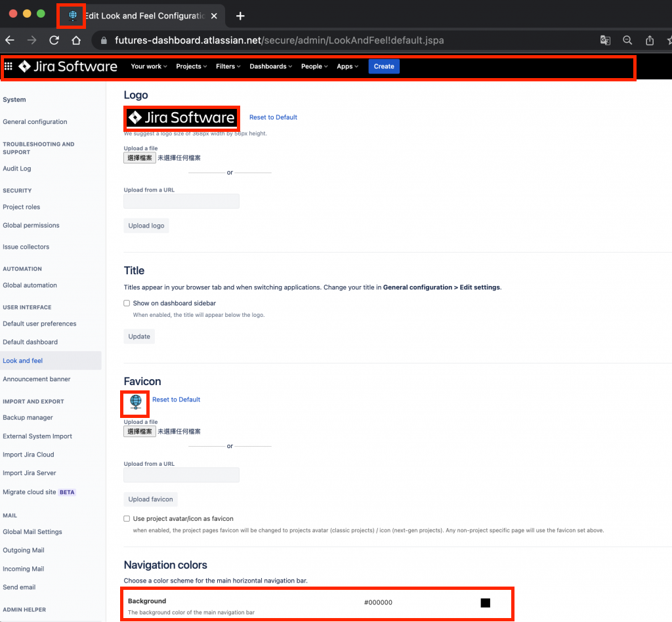Expand the Projects dropdown menu
Screen dimensions: 672x622
coord(191,66)
